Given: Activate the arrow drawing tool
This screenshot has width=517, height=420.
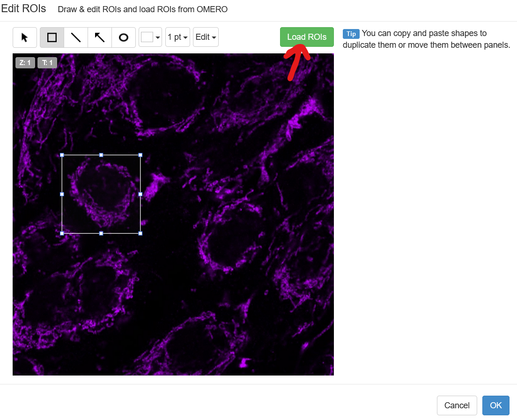Looking at the screenshot, I should point(100,37).
